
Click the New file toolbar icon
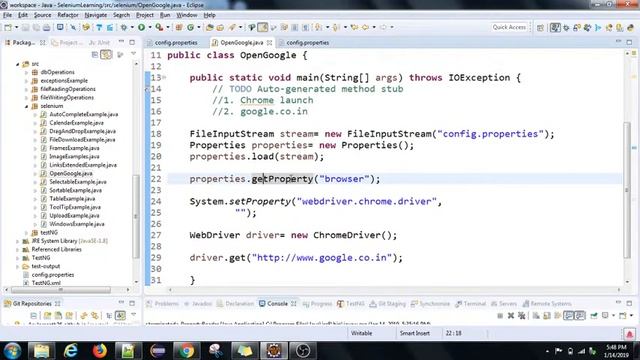click(x=8, y=27)
